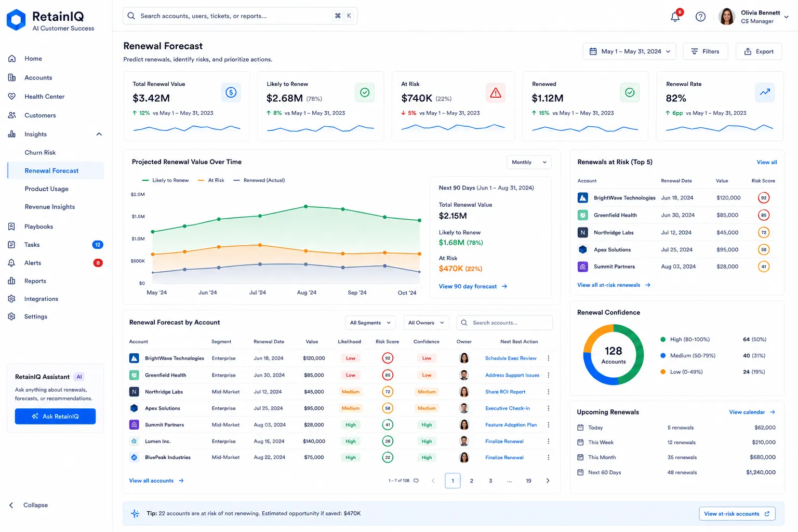Open the All Segments filter dropdown

coord(370,323)
